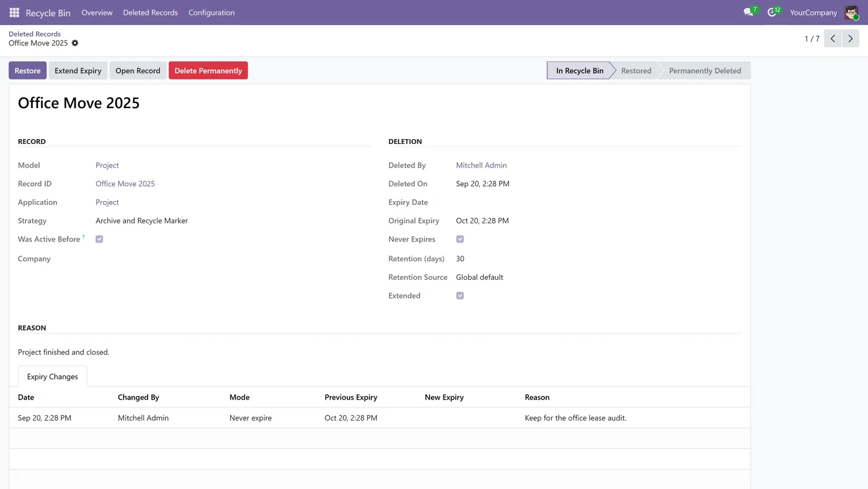Image resolution: width=868 pixels, height=489 pixels.
Task: Click the empty Company field
Action: [233, 259]
